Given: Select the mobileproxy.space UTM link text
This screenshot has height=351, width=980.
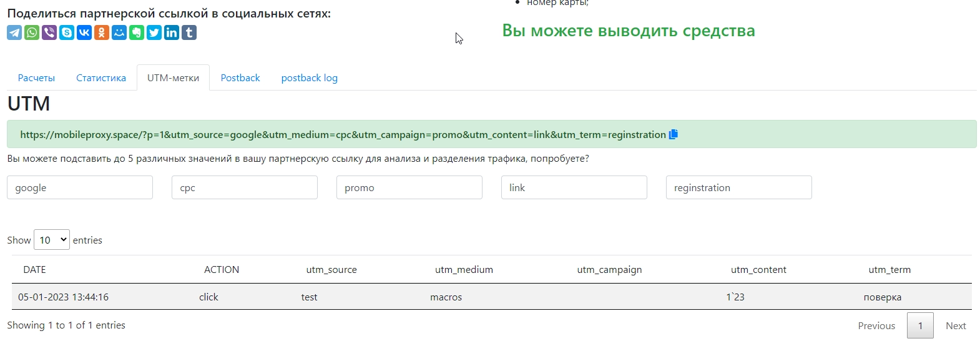Looking at the screenshot, I should click(343, 134).
